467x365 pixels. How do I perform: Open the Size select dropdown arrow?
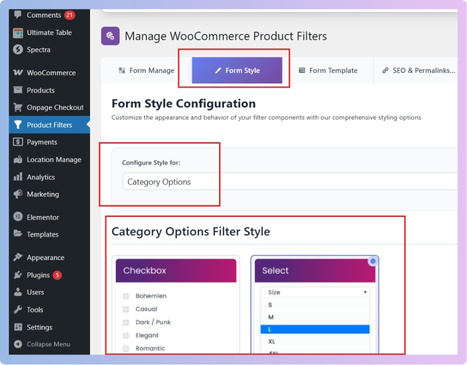coord(365,292)
